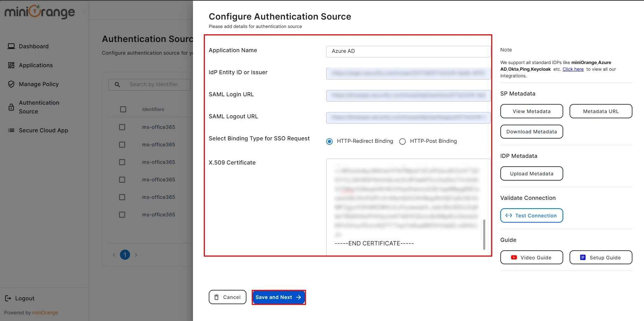
Task: Click Save and Next button
Action: [x=279, y=297]
